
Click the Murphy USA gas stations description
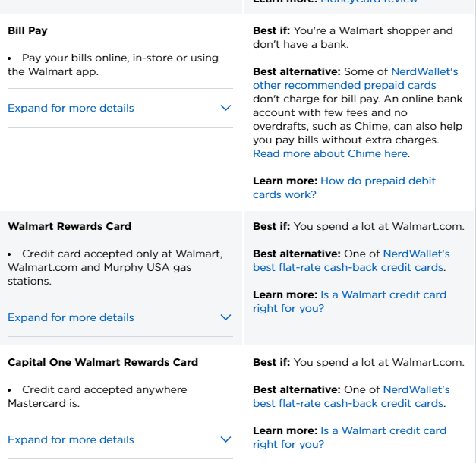pos(114,267)
